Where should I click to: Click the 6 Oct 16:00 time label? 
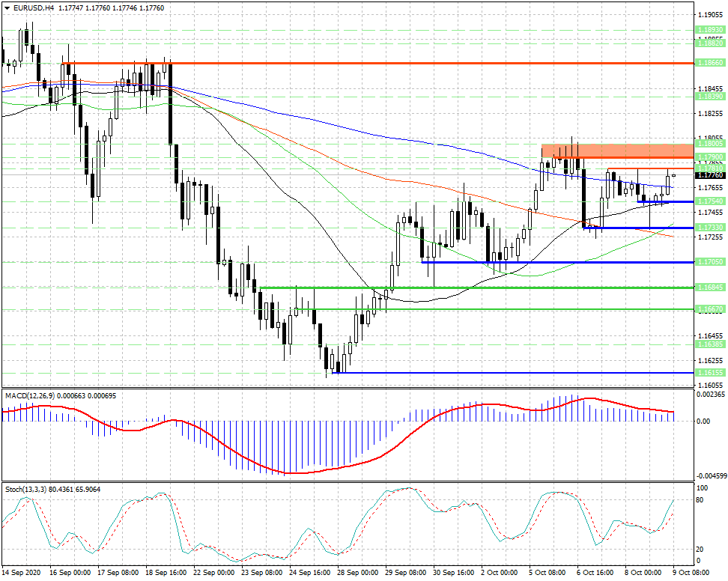595,573
